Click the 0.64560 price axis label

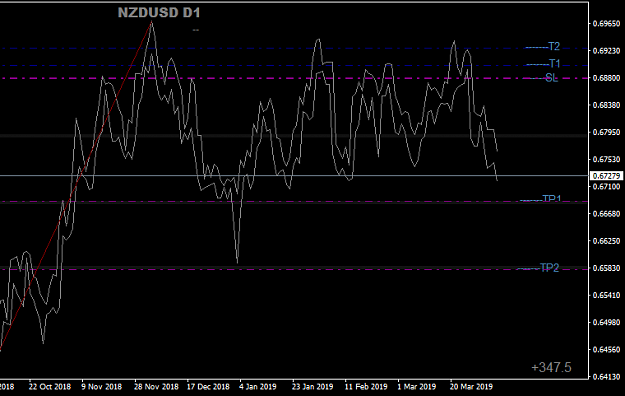607,350
